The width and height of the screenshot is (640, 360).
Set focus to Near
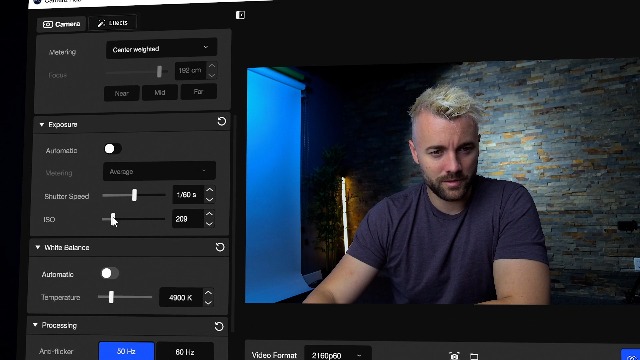pyautogui.click(x=122, y=93)
